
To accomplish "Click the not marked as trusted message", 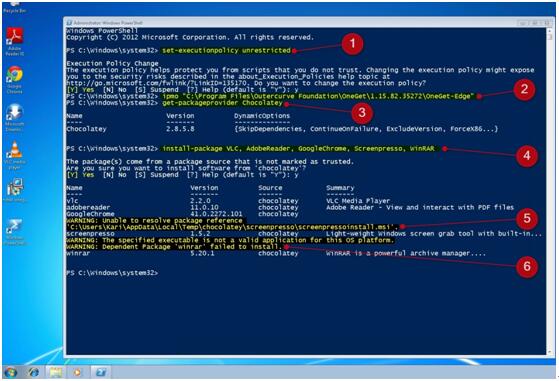I will [x=210, y=161].
